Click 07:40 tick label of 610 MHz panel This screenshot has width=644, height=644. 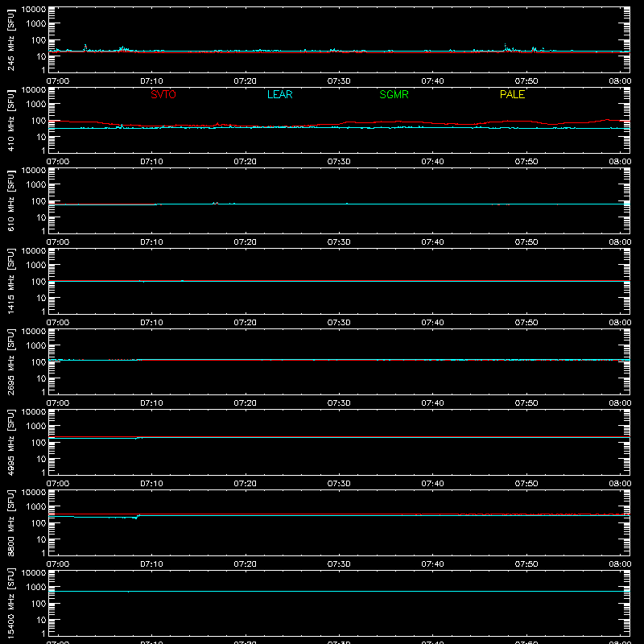[x=432, y=242]
